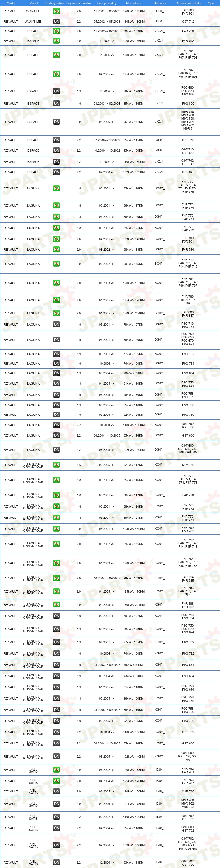220x868 pixels.
Task: Click the engine cell 'F4R 762, F4R 763'
Action: pyautogui.click(x=188, y=770)
